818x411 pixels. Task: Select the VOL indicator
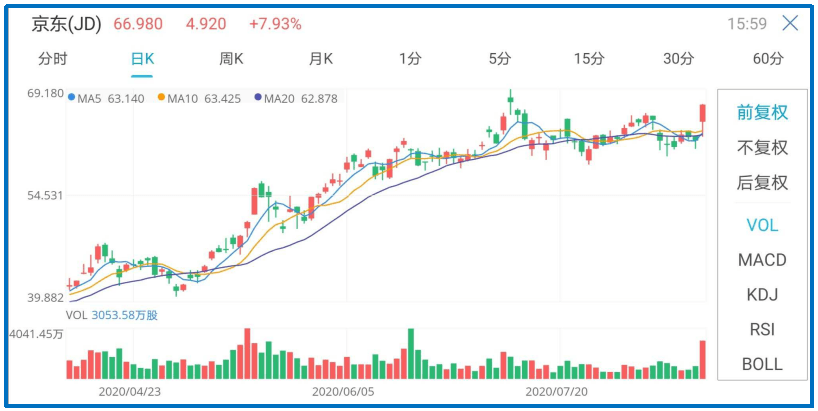[x=762, y=225]
